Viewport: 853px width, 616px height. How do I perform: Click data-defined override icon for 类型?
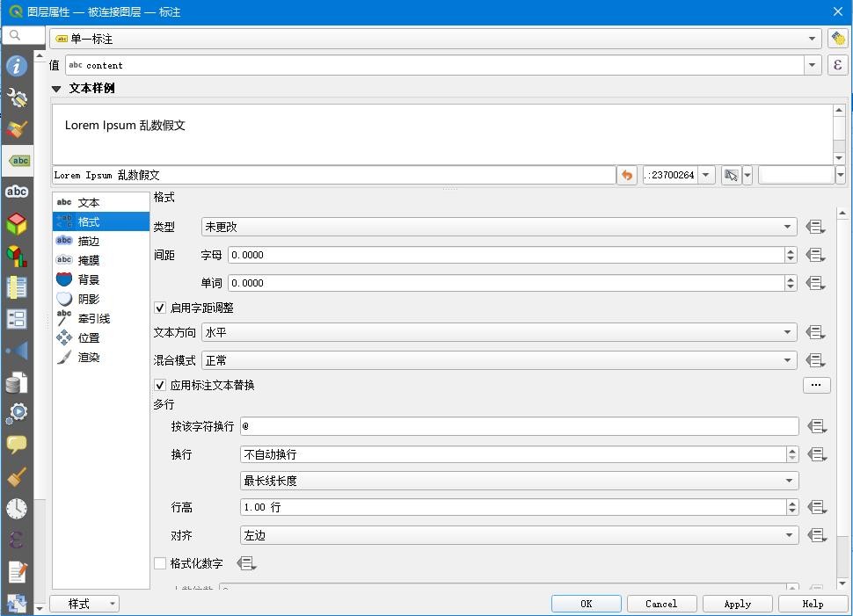[815, 227]
